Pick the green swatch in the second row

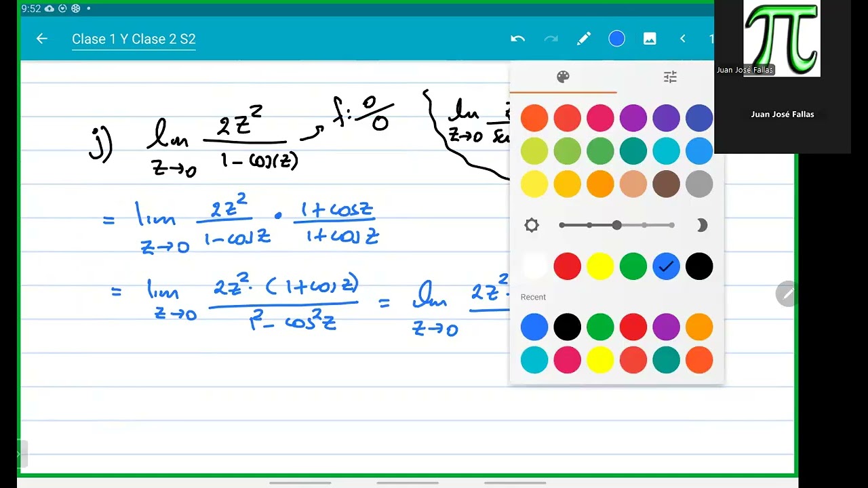[600, 151]
